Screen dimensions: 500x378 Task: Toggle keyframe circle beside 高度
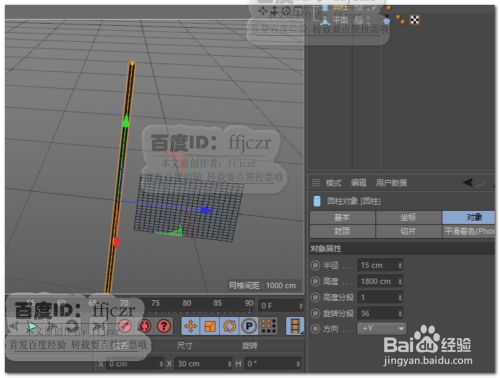pyautogui.click(x=315, y=281)
